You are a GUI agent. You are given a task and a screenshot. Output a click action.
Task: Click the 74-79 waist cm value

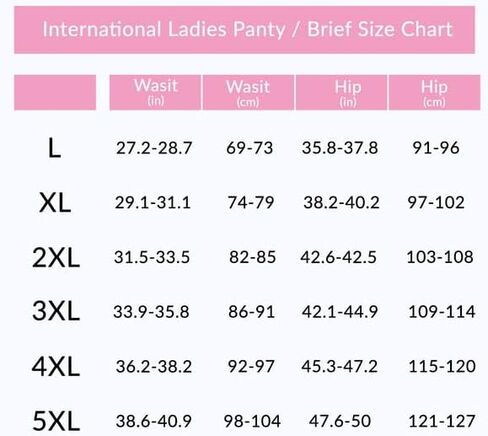251,202
